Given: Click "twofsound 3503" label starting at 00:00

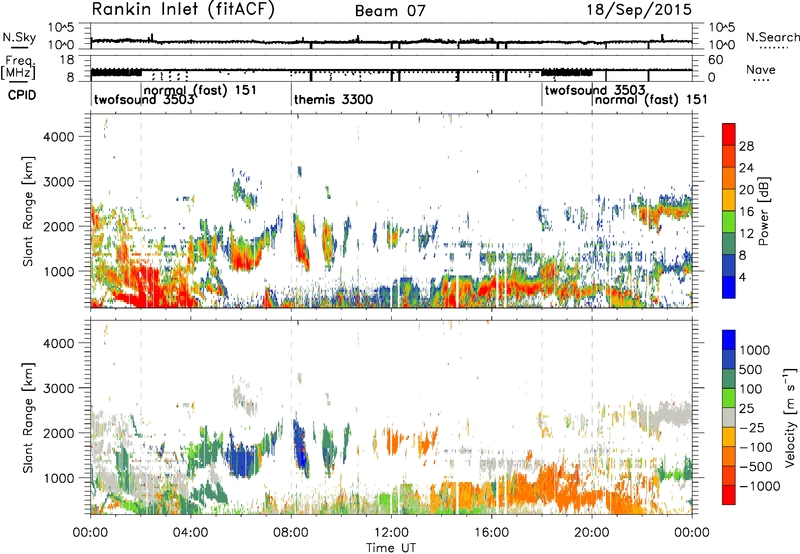Looking at the screenshot, I should pos(144,99).
